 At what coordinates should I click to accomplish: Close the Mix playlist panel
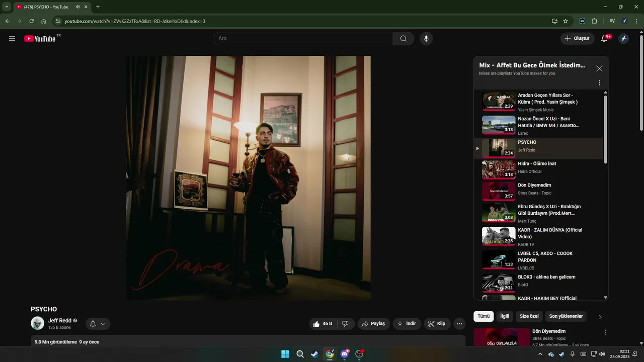(x=599, y=68)
